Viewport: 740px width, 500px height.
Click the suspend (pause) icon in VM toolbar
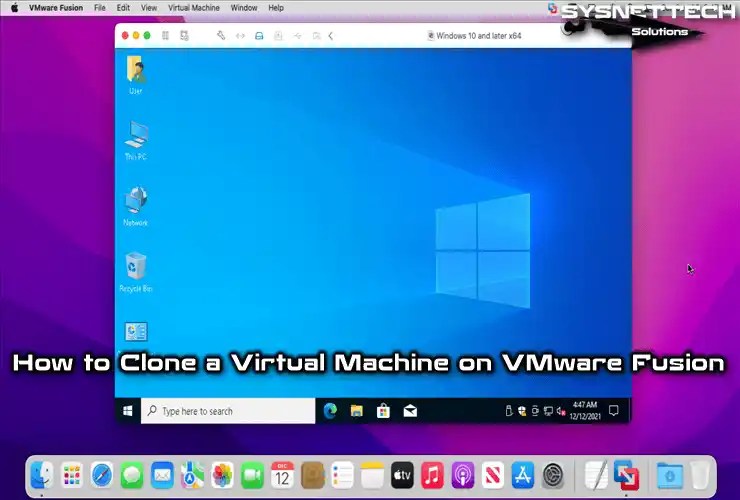(165, 35)
